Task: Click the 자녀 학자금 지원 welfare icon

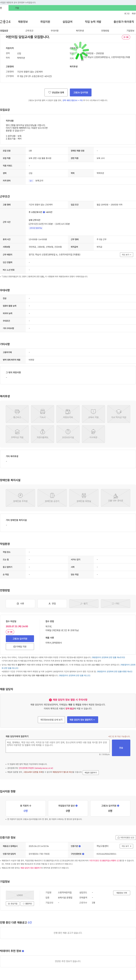Action: [119, 414]
